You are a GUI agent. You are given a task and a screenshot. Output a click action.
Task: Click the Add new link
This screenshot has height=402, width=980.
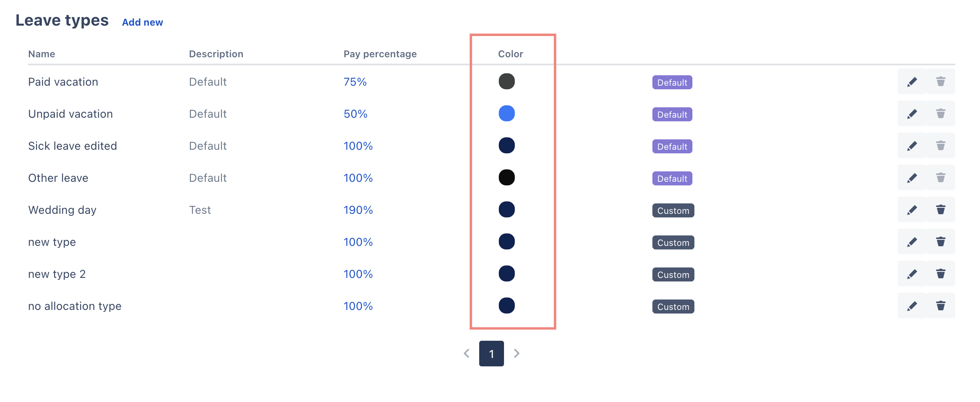[x=142, y=22]
